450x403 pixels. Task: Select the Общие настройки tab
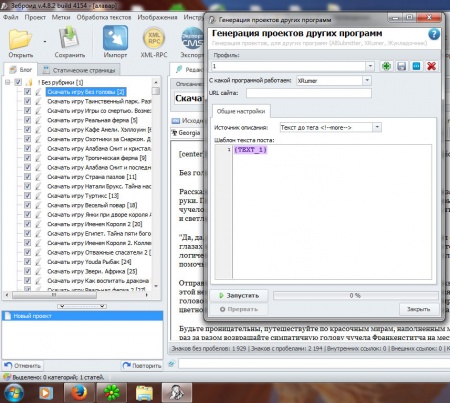(241, 111)
